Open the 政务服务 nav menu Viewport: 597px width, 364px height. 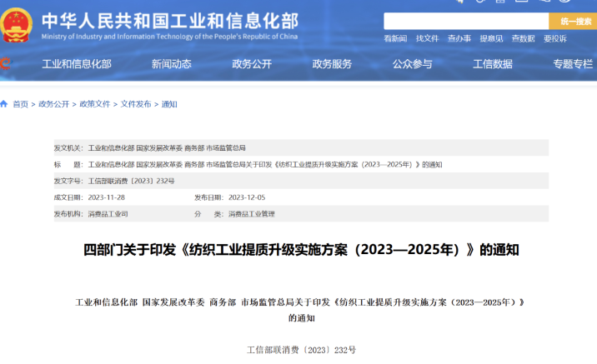(x=332, y=64)
